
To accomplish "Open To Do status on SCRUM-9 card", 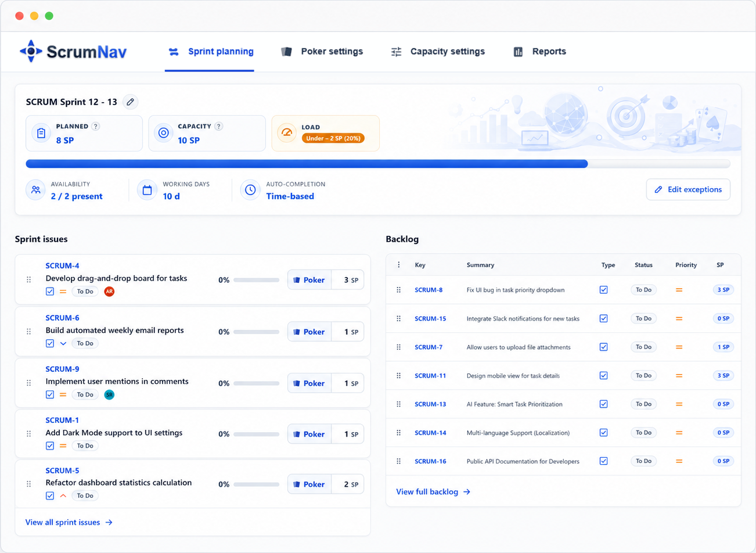I will pos(85,395).
